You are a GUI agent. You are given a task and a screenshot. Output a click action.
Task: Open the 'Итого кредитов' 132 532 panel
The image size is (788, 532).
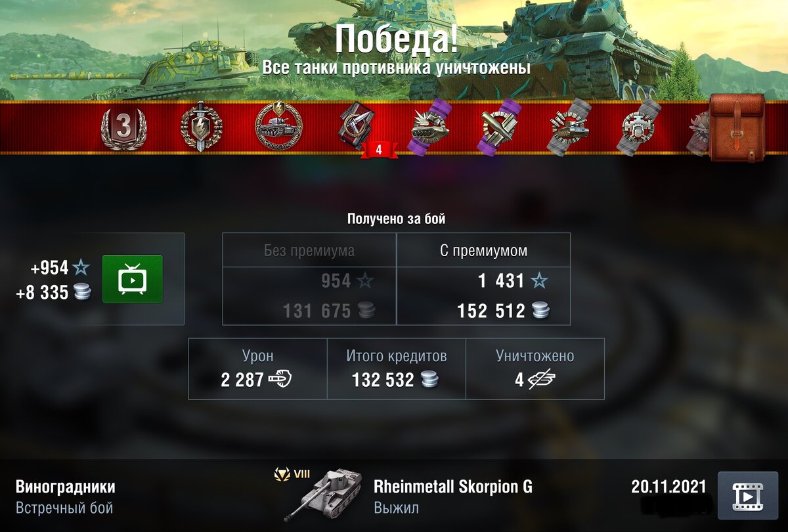[397, 368]
